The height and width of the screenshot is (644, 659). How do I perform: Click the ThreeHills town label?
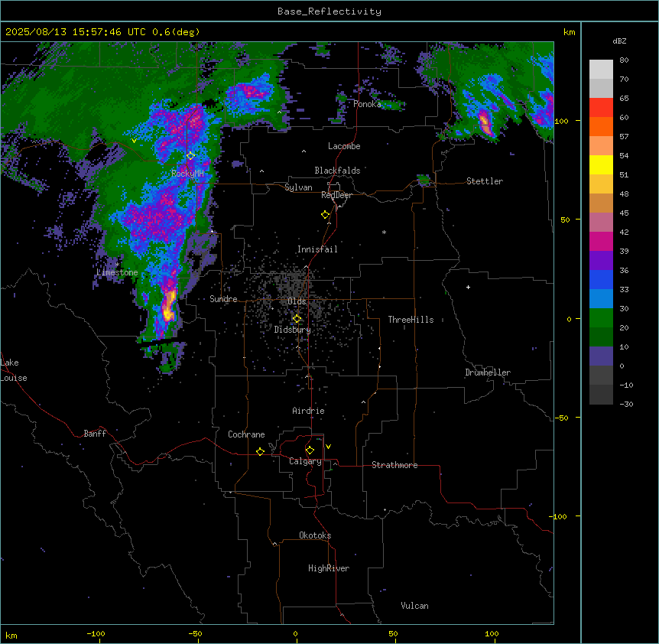411,320
